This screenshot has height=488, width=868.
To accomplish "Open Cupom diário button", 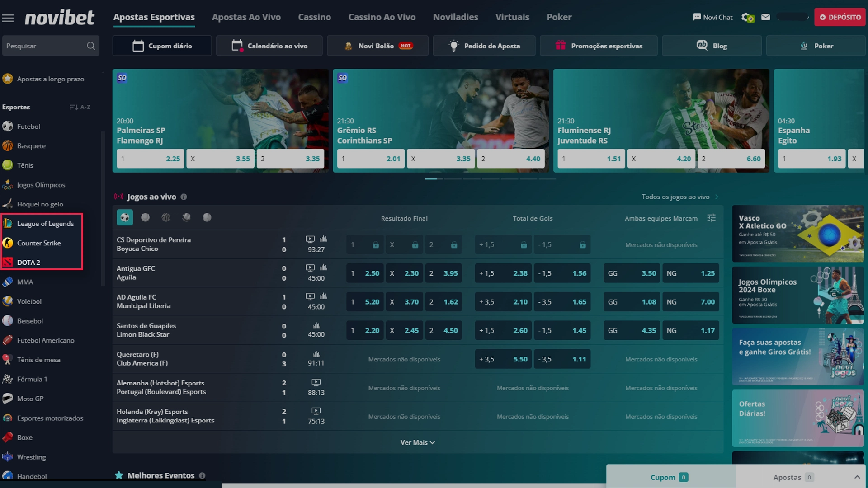I will (162, 46).
